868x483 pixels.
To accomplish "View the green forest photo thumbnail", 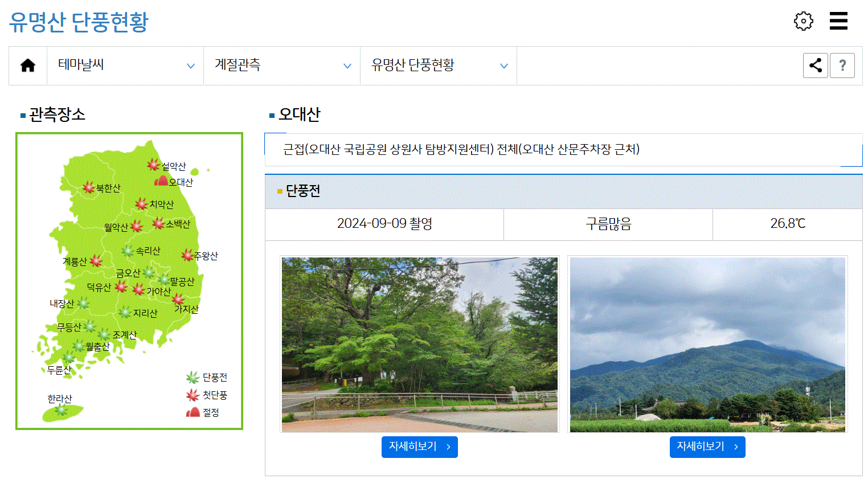I will click(420, 343).
